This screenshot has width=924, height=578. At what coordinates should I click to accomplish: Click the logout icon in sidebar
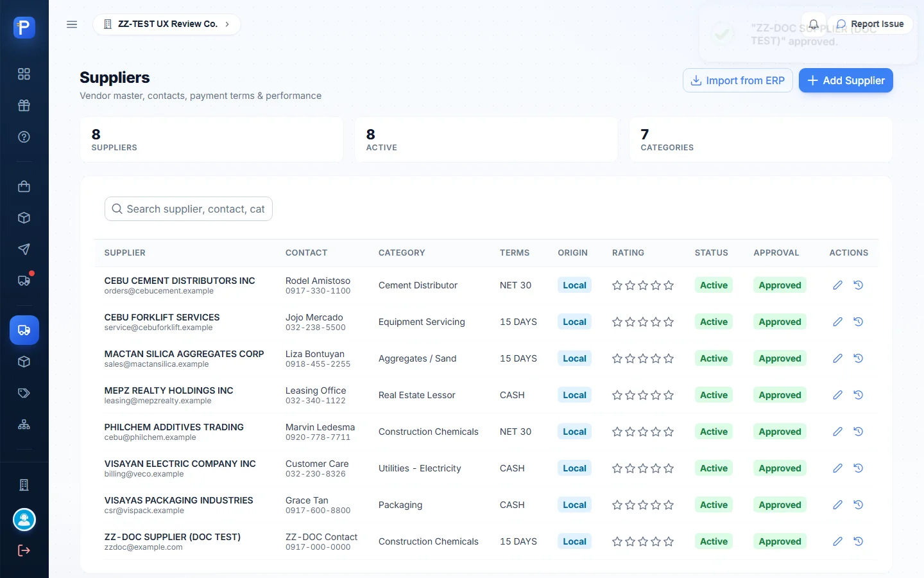pos(24,550)
